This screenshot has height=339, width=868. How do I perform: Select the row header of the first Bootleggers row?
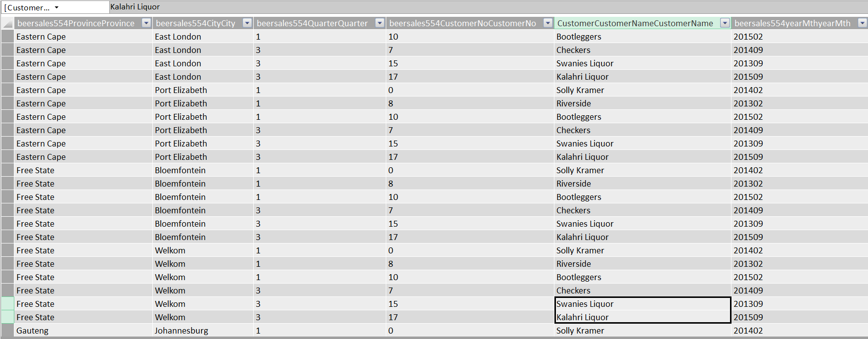[7, 37]
